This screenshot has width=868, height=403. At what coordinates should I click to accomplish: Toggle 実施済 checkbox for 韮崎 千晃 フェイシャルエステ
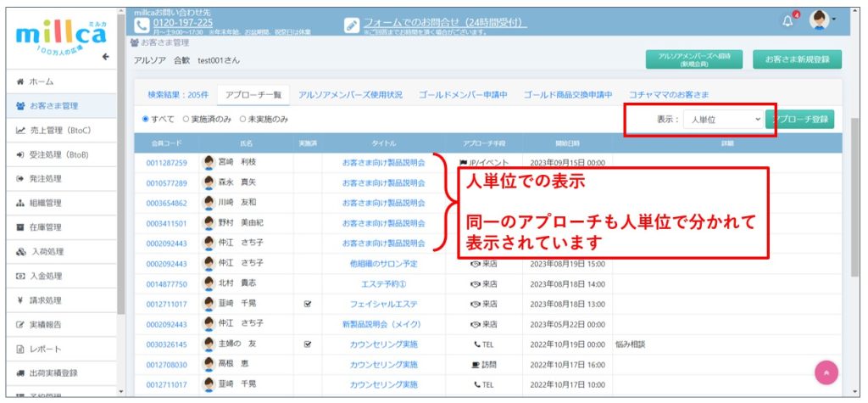(308, 303)
